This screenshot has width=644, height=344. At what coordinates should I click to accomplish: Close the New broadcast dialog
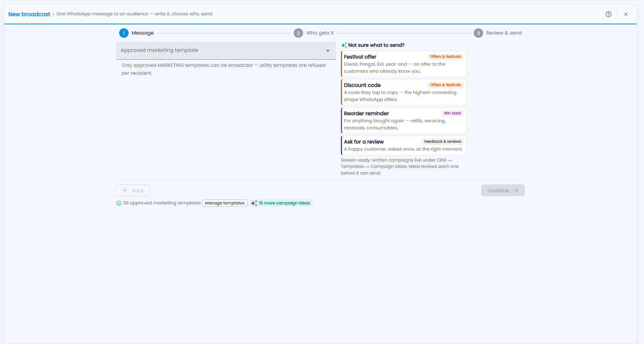pos(626,14)
